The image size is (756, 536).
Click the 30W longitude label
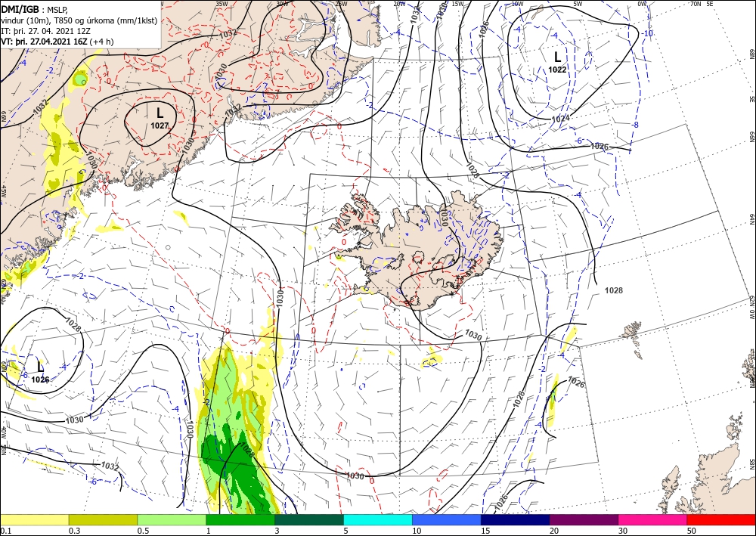coord(283,4)
